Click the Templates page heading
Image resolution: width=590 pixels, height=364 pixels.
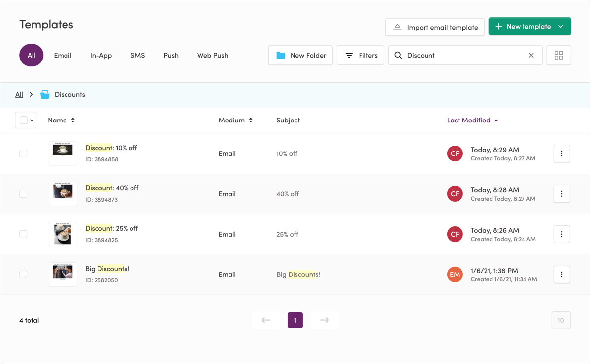coord(46,25)
